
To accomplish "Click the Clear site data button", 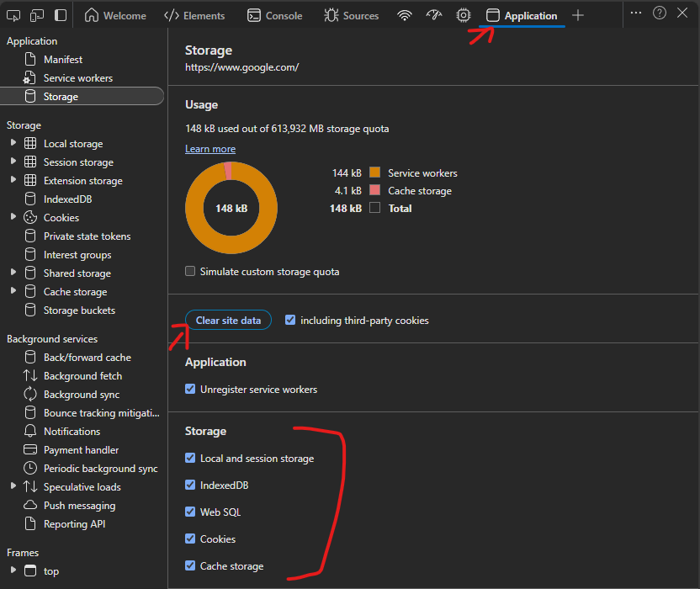I will 228,321.
